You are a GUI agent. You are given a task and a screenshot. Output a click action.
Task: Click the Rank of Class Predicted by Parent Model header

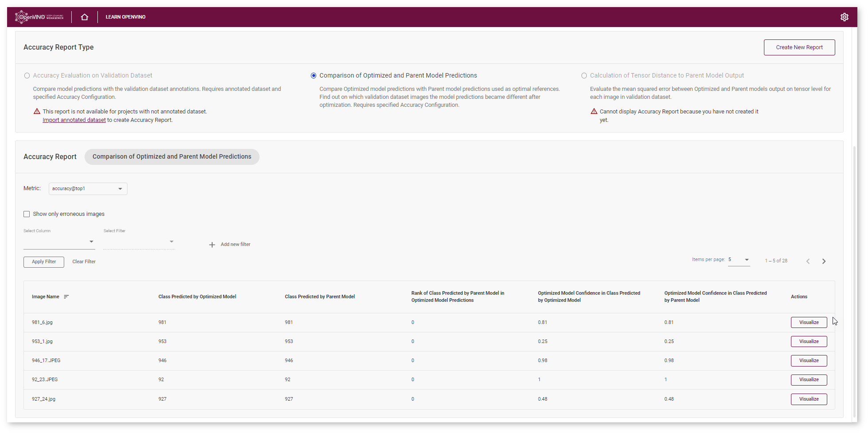click(x=458, y=297)
